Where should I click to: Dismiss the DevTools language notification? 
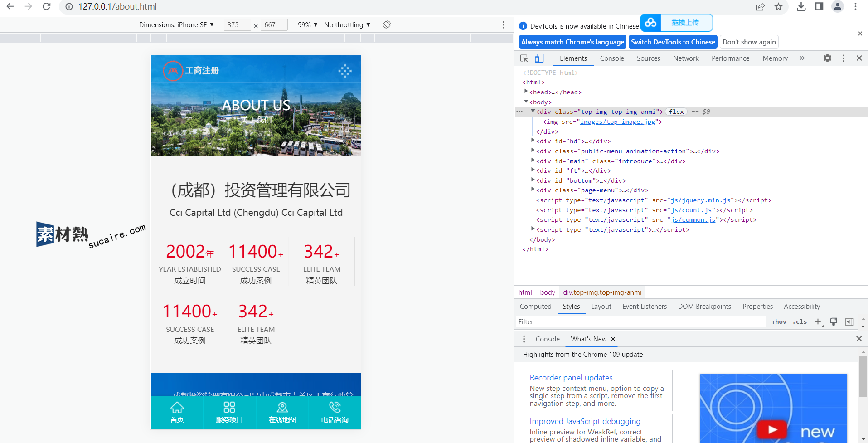pos(860,34)
